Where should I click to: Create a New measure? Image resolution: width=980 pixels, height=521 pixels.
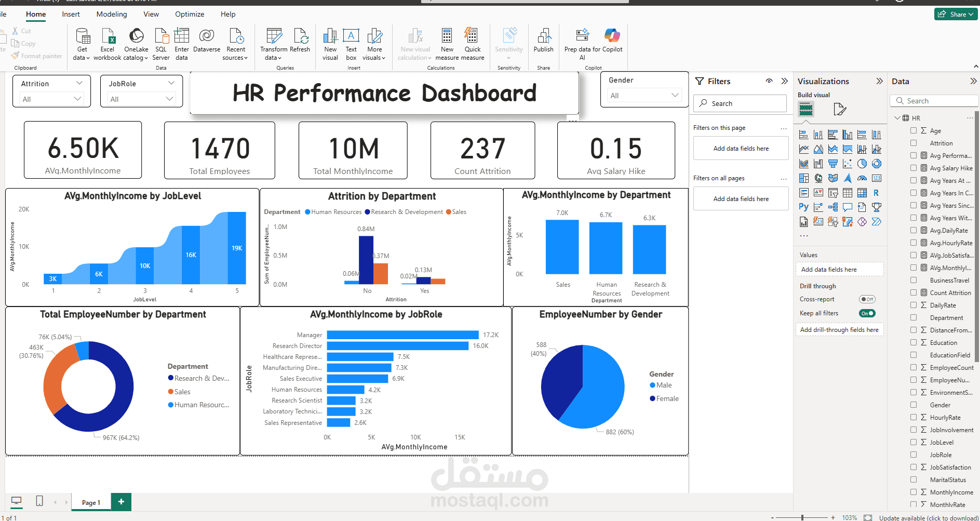pos(447,44)
